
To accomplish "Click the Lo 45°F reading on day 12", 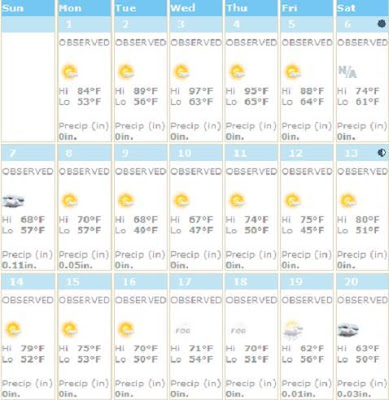I will [x=303, y=230].
